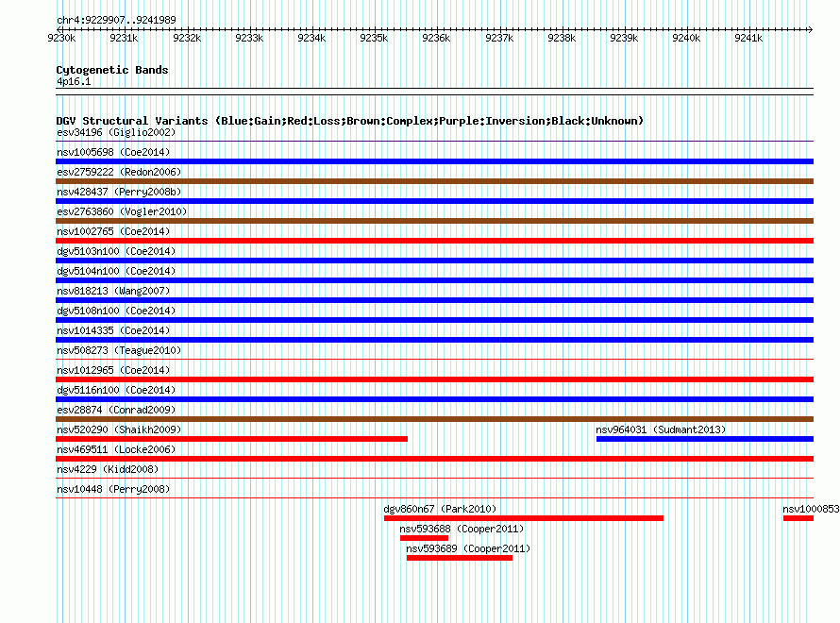Select the nsv1005698 (Coe2014) blue gain bar
840x623 pixels.
(434, 161)
